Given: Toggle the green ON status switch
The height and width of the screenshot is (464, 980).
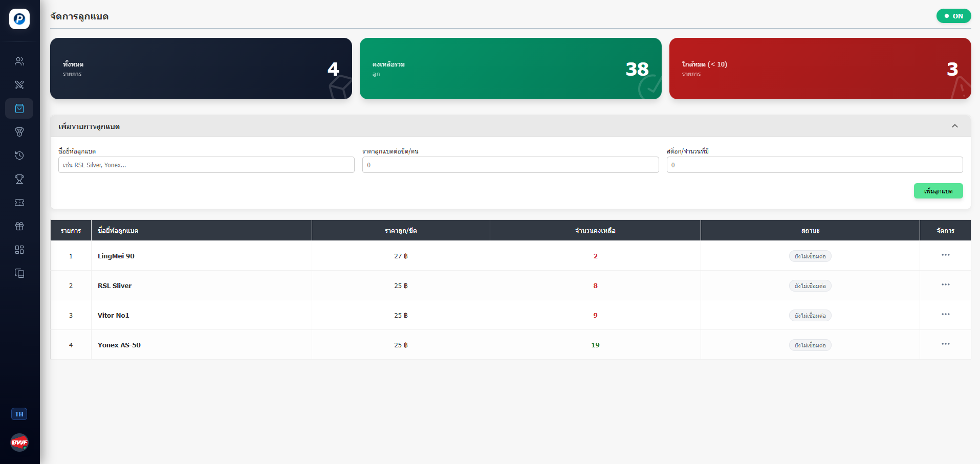Looking at the screenshot, I should [953, 16].
